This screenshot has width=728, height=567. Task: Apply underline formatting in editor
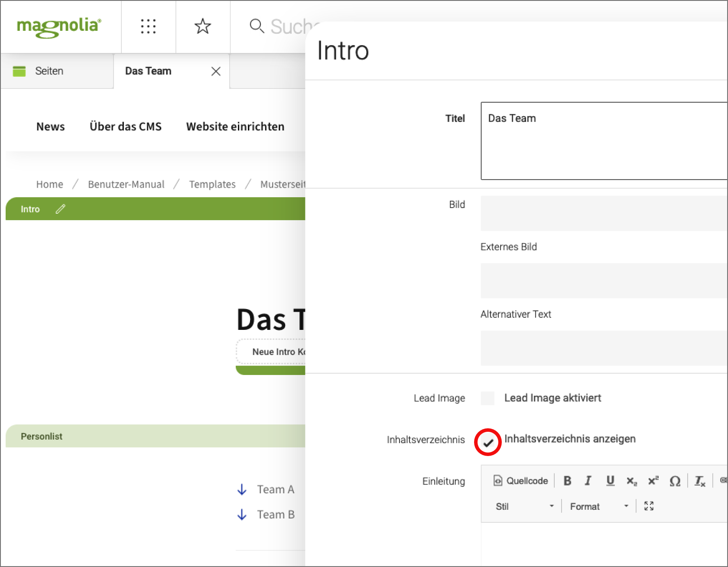pyautogui.click(x=610, y=481)
